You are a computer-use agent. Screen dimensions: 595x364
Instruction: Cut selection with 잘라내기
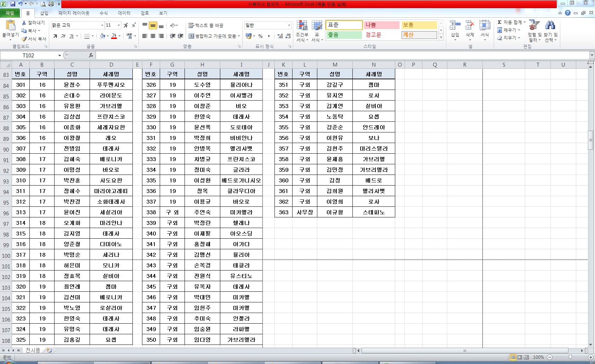click(33, 23)
